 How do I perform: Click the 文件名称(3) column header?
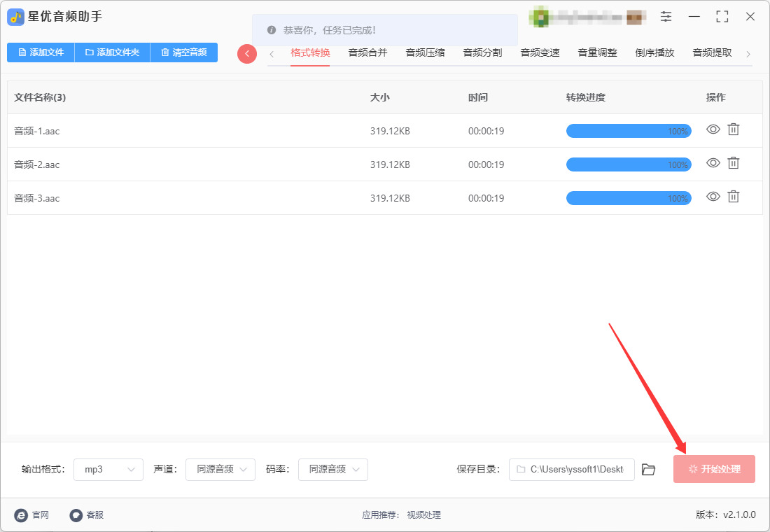(40, 97)
